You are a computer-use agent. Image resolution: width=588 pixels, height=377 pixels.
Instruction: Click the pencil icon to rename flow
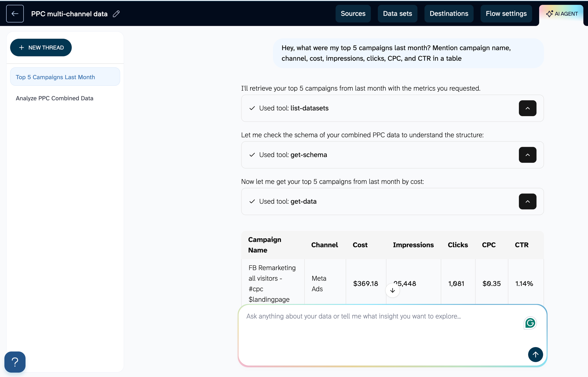point(116,14)
